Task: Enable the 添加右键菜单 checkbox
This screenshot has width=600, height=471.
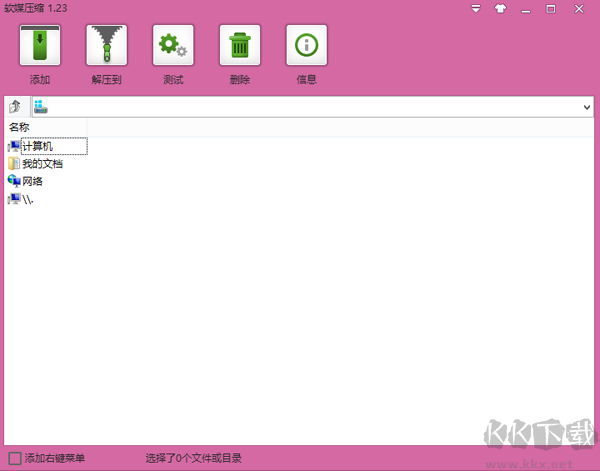Action: (15, 458)
